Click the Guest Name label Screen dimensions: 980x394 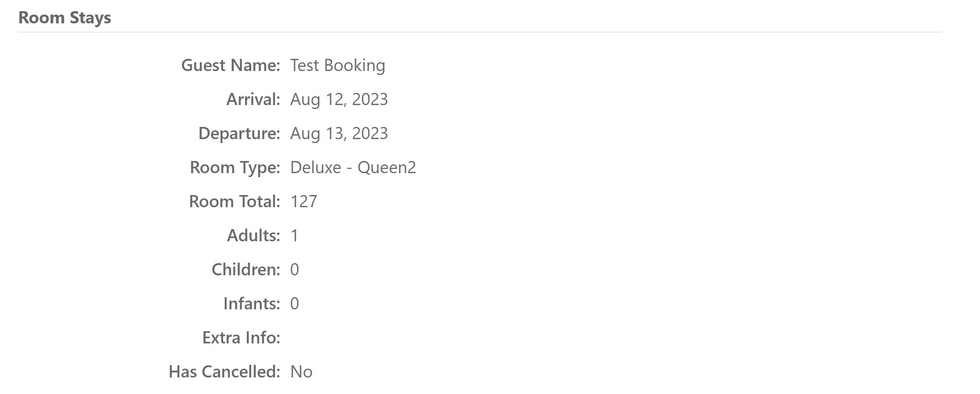(231, 65)
